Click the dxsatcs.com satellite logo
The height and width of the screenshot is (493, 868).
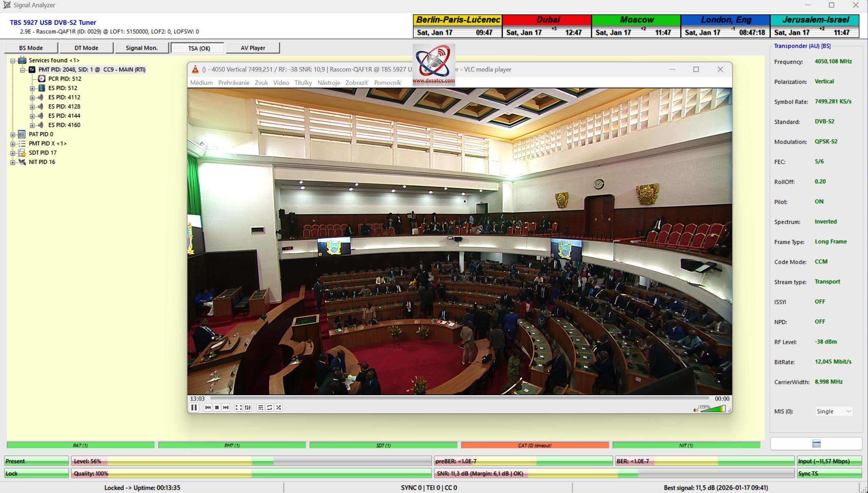tap(433, 64)
